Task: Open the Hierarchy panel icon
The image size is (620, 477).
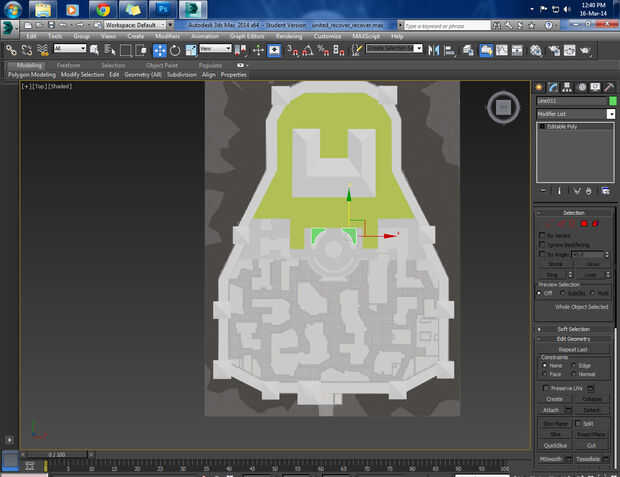Action: [567, 87]
